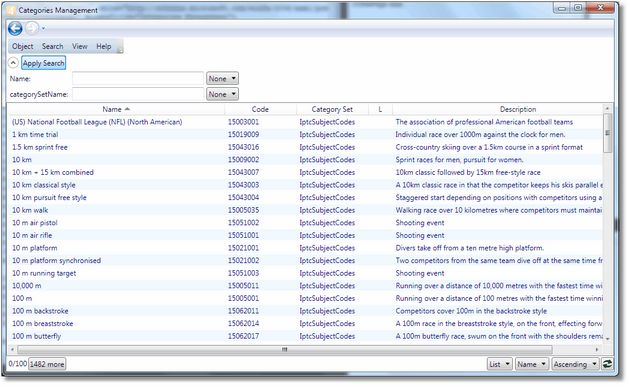Click code 15005001 cell
628x385 pixels.
click(x=243, y=298)
